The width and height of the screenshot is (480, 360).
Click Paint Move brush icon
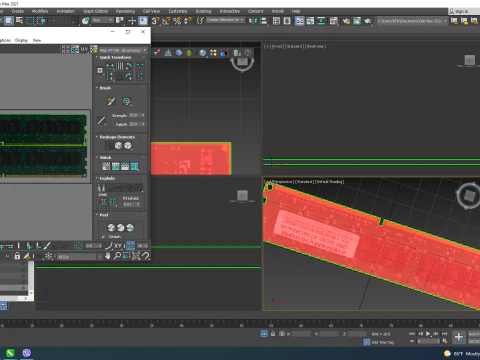[111, 101]
